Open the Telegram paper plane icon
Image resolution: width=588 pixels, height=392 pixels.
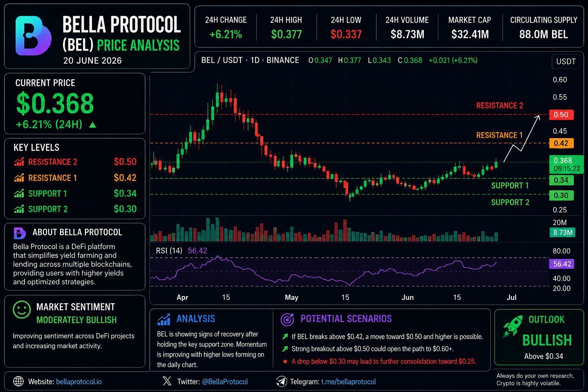281,381
